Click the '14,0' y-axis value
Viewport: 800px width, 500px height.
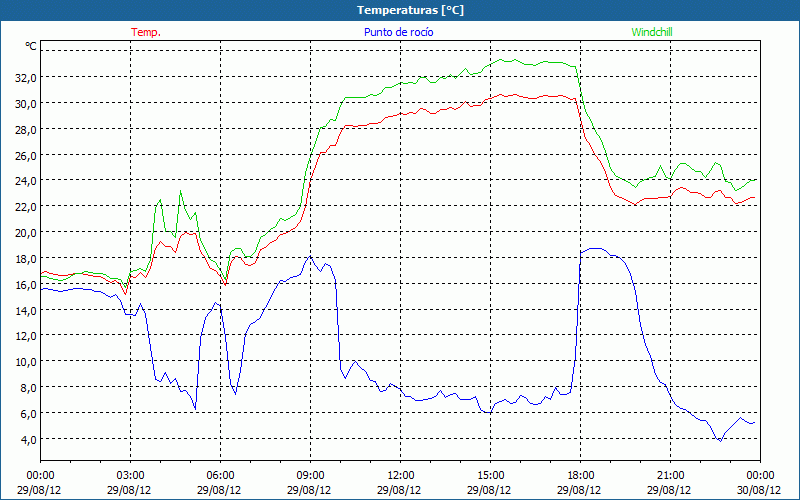pos(25,311)
